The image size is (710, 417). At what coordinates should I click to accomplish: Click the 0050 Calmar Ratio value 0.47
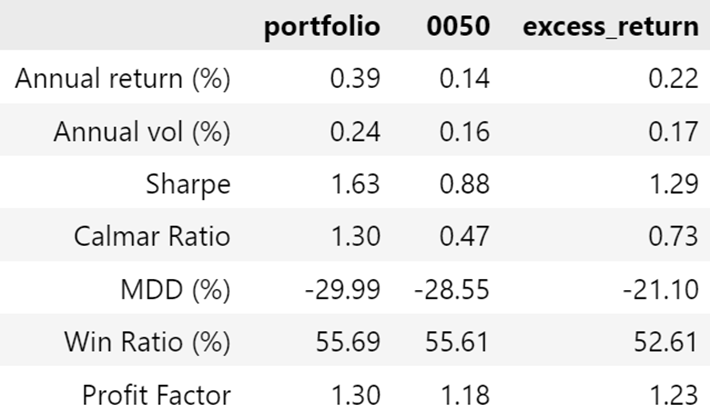click(462, 237)
